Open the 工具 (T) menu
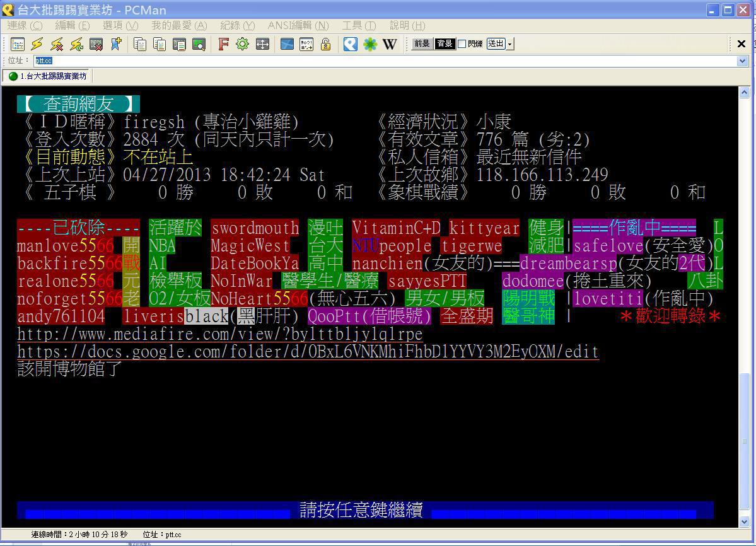The height and width of the screenshot is (546, 756). [359, 26]
